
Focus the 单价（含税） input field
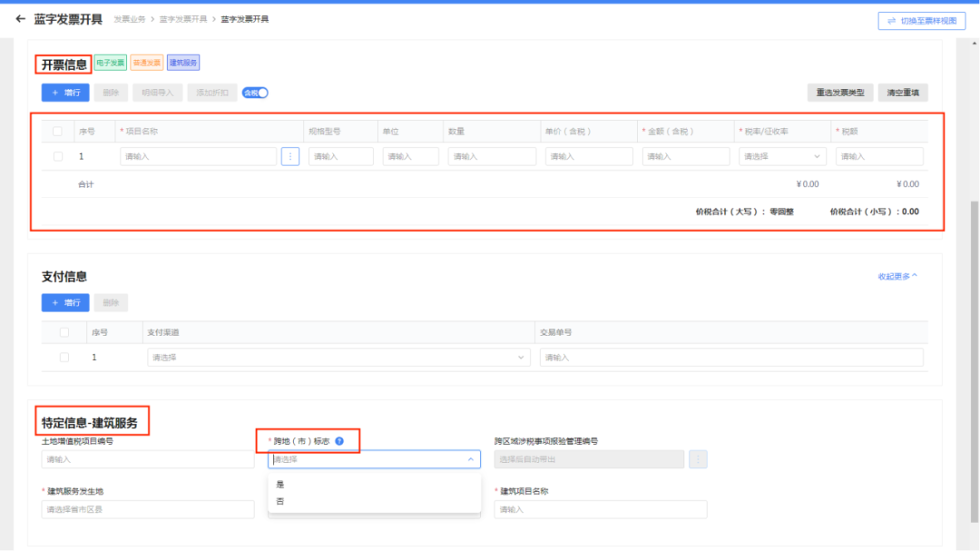(x=589, y=156)
